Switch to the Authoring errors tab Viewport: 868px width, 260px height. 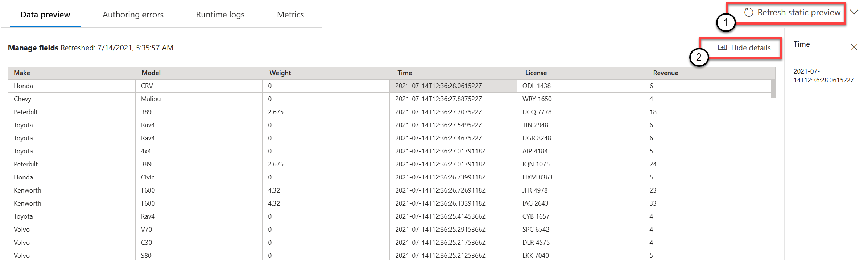coord(133,15)
